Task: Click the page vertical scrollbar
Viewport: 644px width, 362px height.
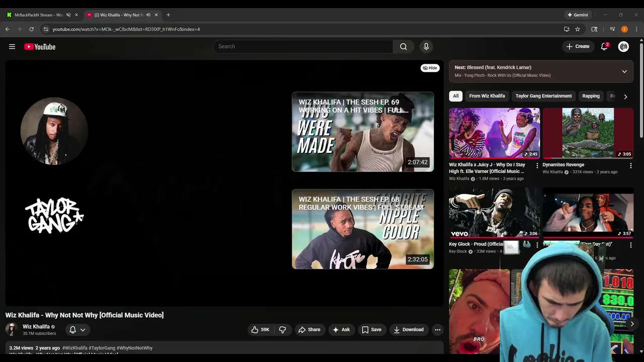Action: tap(641, 90)
